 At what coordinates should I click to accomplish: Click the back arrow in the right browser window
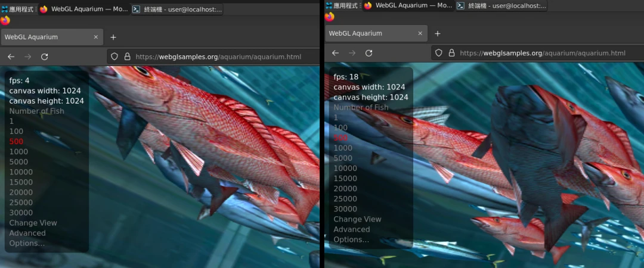coord(335,53)
